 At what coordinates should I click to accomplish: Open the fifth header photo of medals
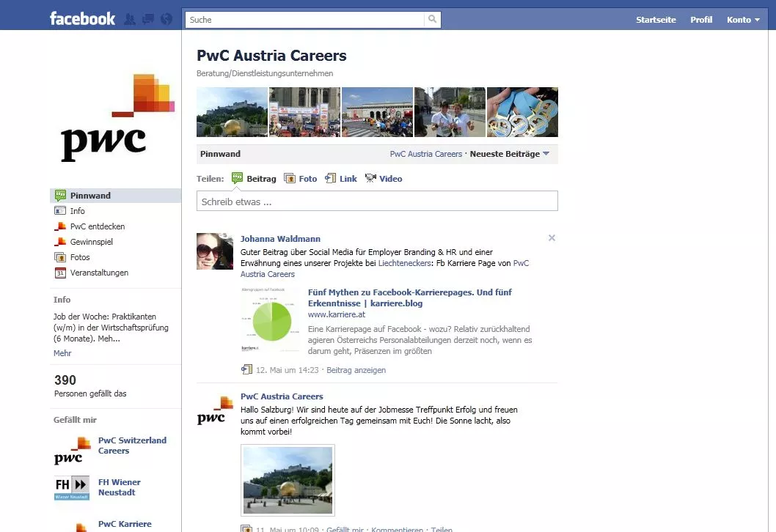pyautogui.click(x=523, y=112)
